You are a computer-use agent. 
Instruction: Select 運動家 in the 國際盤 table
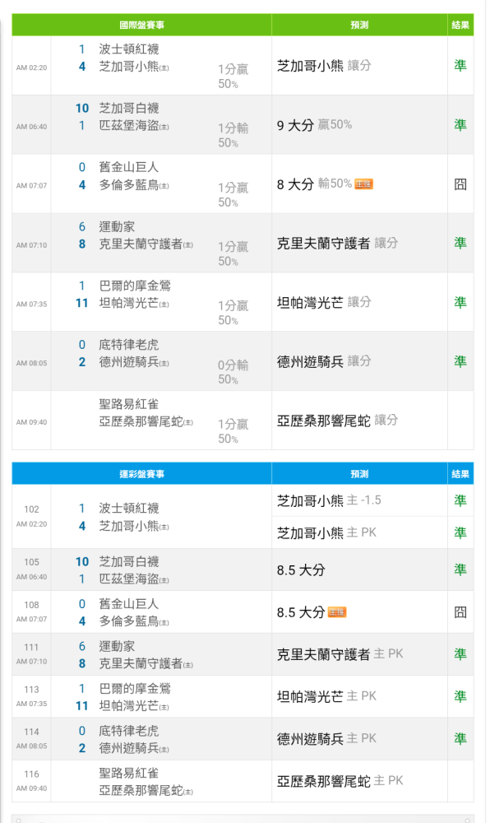click(x=117, y=227)
